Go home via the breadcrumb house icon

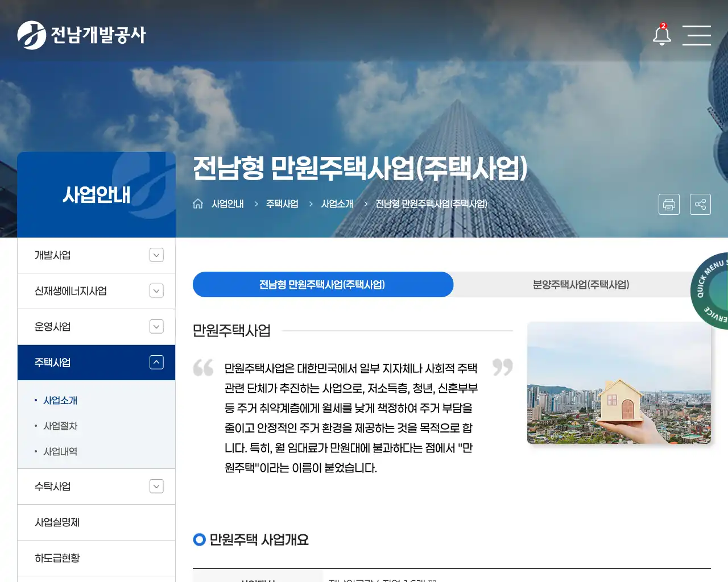pyautogui.click(x=198, y=203)
